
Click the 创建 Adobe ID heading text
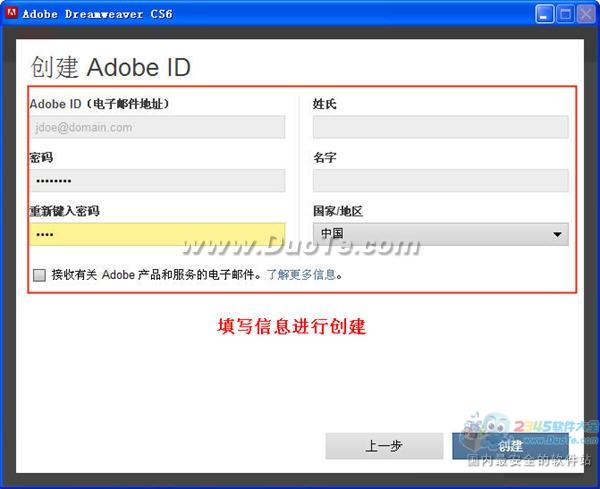110,67
